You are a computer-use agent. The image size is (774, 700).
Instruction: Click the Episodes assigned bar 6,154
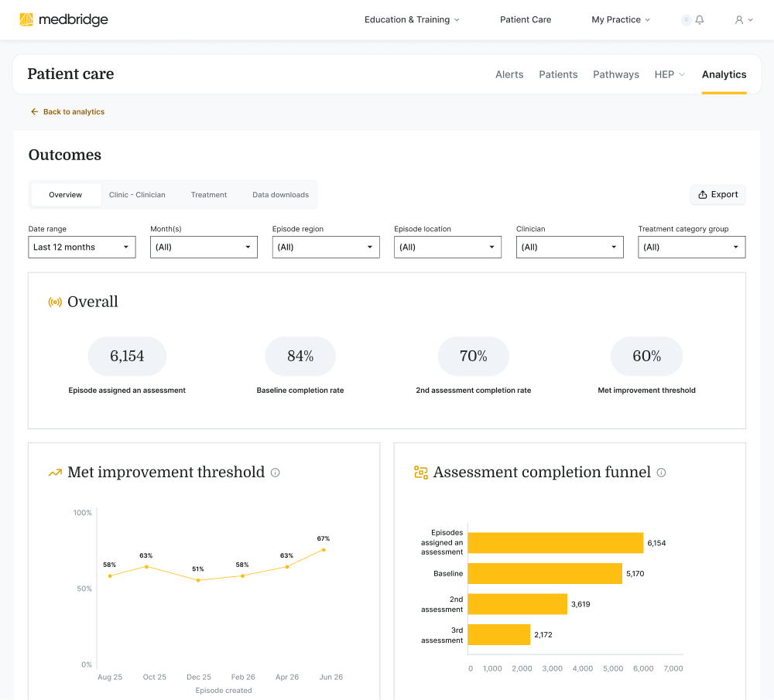(x=555, y=543)
